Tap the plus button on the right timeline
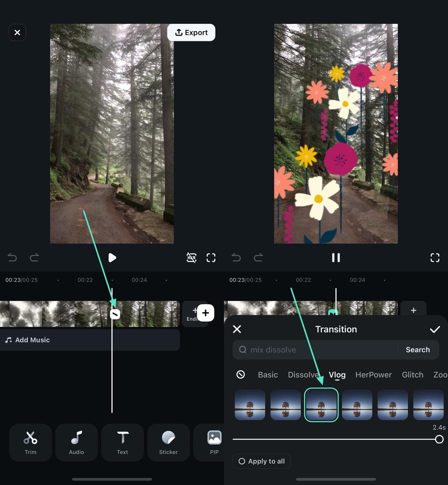 [x=414, y=310]
